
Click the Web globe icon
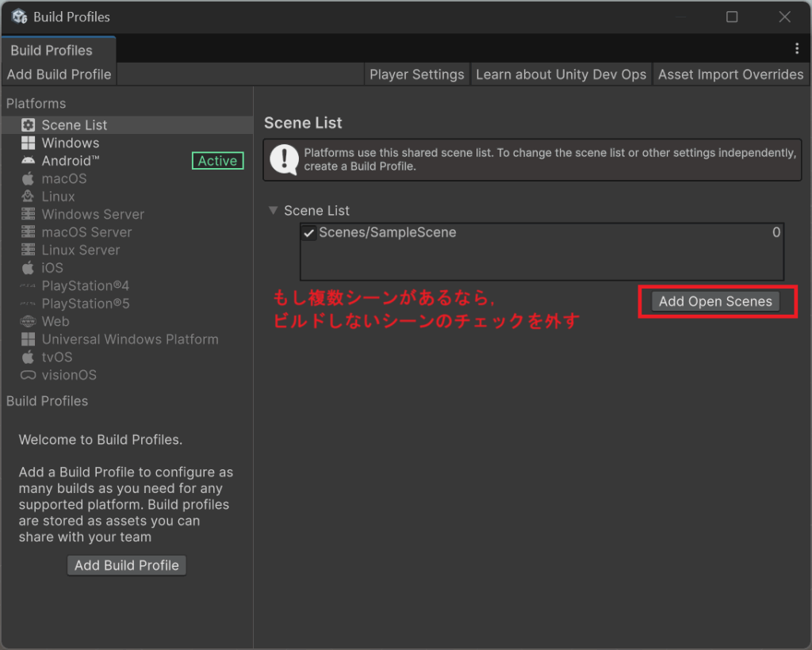tap(28, 321)
